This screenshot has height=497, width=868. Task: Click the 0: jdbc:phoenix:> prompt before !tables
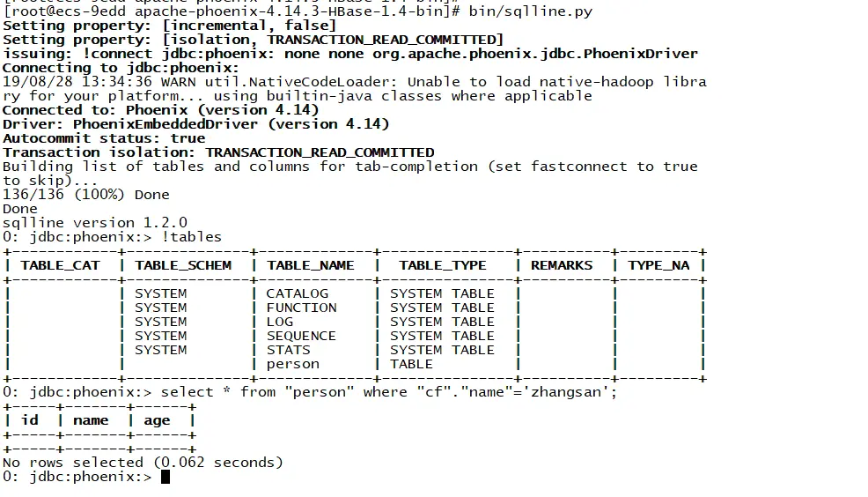(77, 237)
